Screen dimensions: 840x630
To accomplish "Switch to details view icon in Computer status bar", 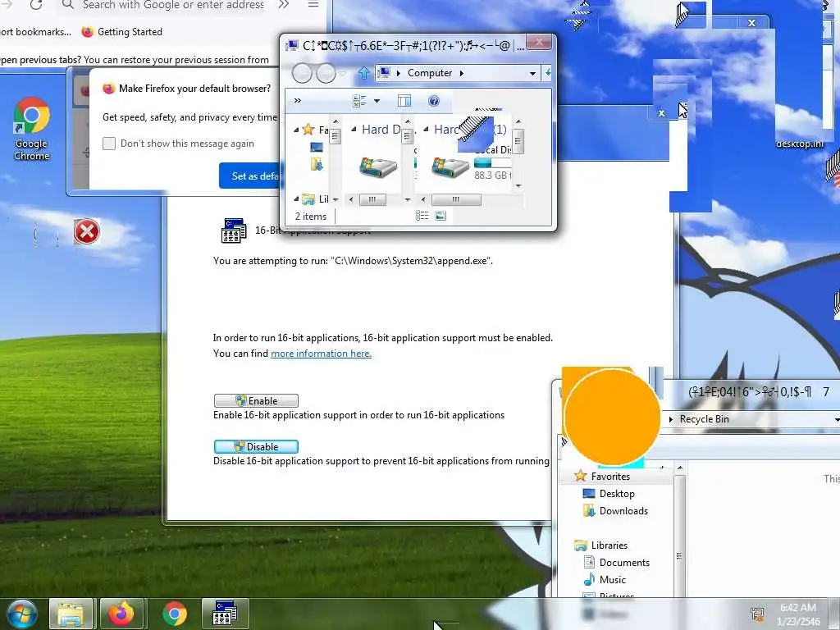I will pyautogui.click(x=422, y=216).
